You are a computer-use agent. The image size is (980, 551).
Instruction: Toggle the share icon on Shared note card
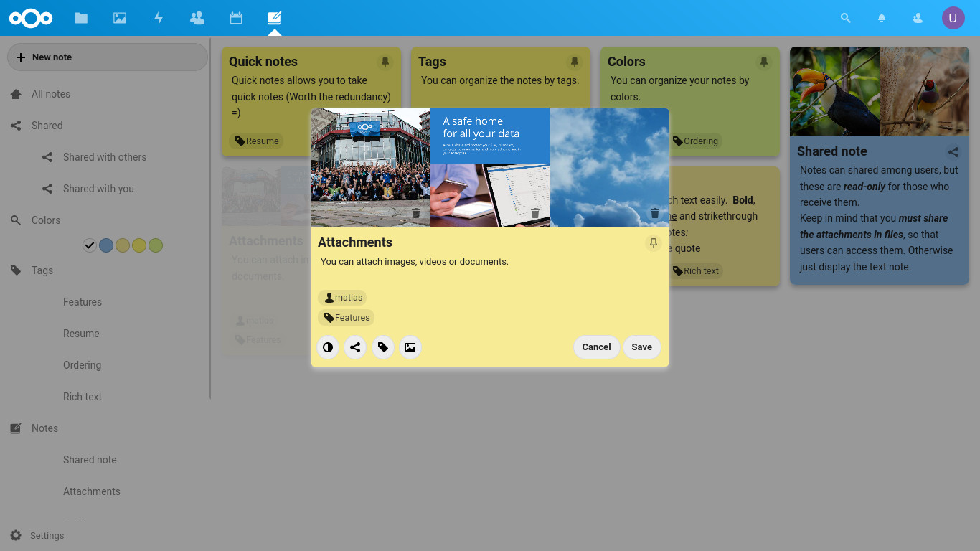coord(953,151)
